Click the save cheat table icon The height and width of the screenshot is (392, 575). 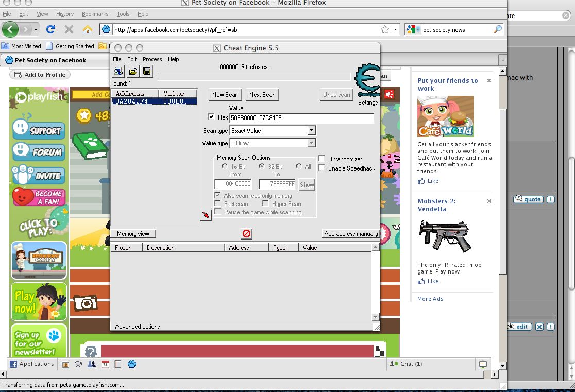click(x=146, y=72)
